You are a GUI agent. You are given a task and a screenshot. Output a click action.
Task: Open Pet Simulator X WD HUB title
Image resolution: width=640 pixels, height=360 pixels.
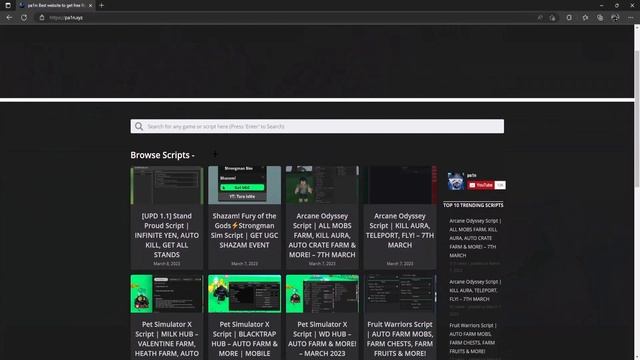click(x=322, y=339)
